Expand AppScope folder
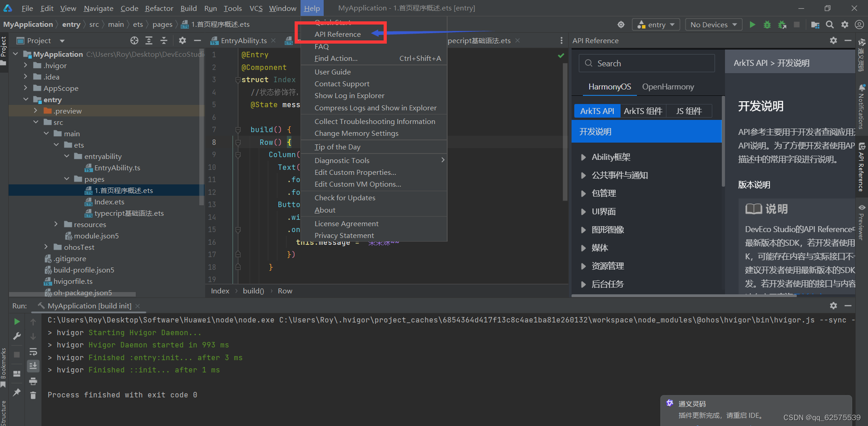 tap(26, 88)
